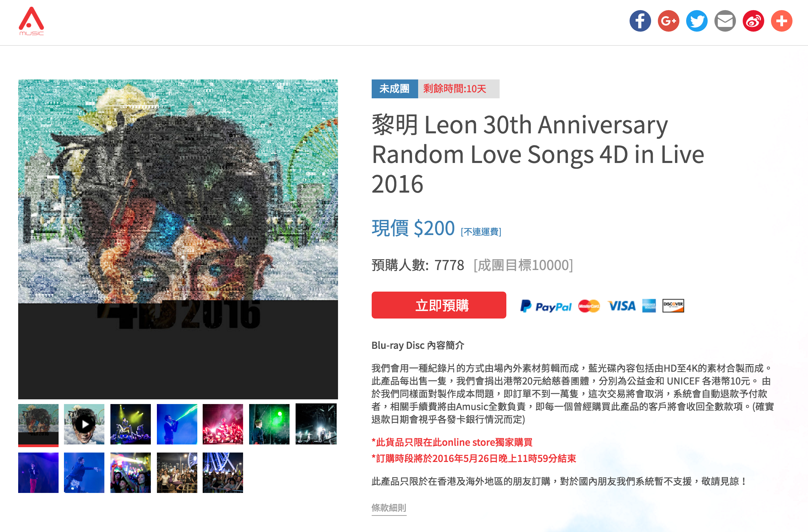808x532 pixels.
Task: Share on Facebook
Action: [x=640, y=21]
